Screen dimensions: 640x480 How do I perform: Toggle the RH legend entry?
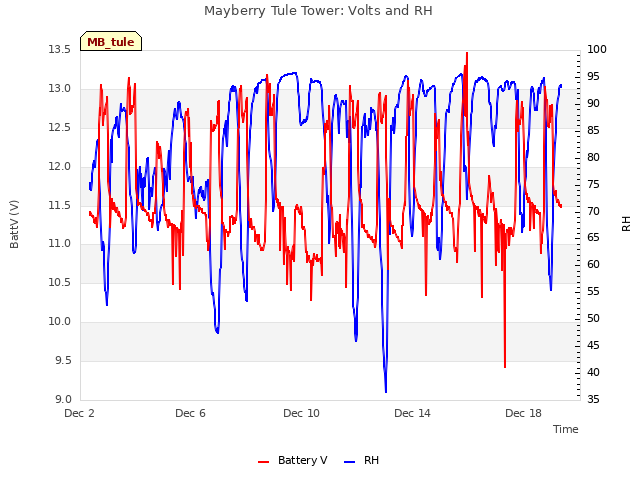[x=362, y=460]
